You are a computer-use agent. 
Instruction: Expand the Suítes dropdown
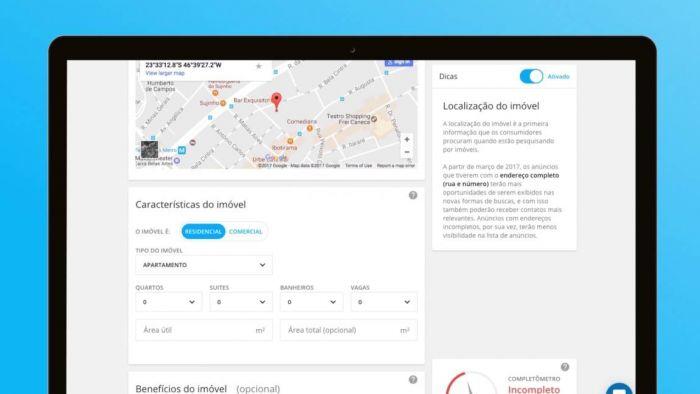coord(241,302)
